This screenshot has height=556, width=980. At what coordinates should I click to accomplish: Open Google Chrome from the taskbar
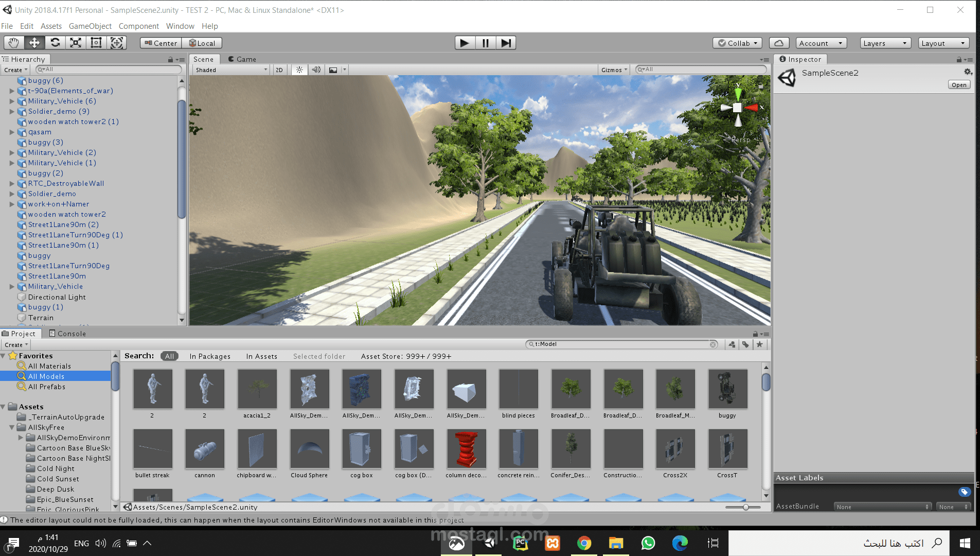point(584,543)
